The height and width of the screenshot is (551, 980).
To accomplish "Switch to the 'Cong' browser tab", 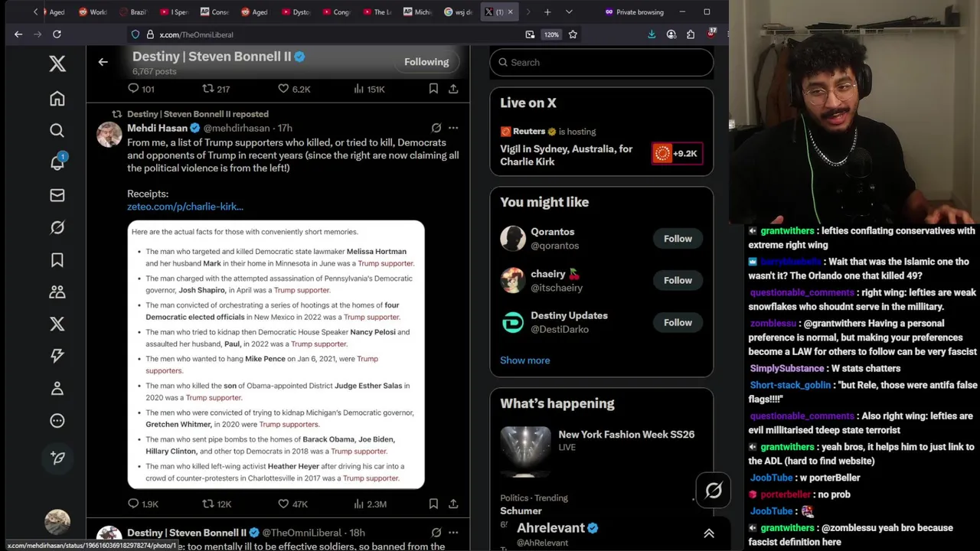I will click(336, 12).
